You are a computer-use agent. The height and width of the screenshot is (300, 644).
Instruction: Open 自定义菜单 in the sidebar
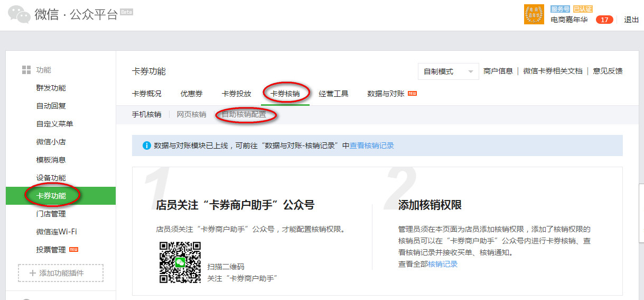[x=55, y=124]
